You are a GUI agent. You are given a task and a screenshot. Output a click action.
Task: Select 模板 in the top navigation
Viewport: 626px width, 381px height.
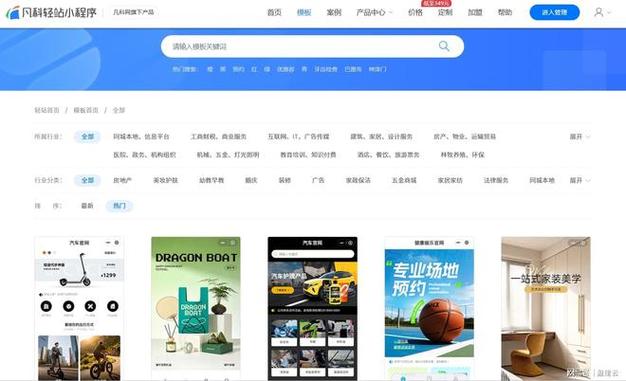[304, 12]
